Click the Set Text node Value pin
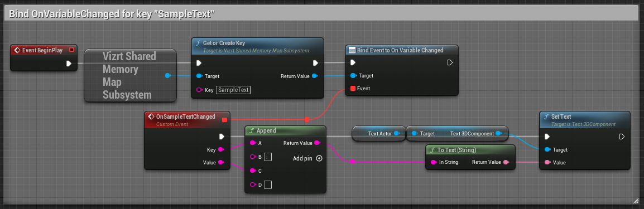 coord(547,162)
